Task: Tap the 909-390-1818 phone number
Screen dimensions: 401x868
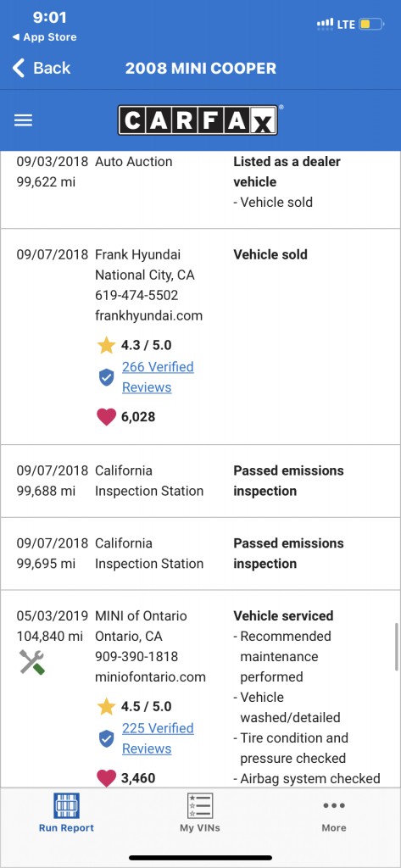Action: pyautogui.click(x=136, y=657)
